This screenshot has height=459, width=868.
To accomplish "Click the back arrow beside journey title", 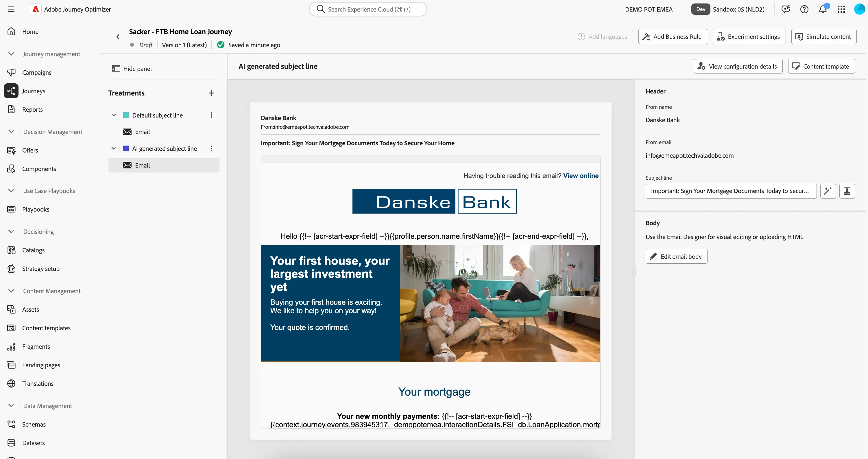I will (118, 36).
